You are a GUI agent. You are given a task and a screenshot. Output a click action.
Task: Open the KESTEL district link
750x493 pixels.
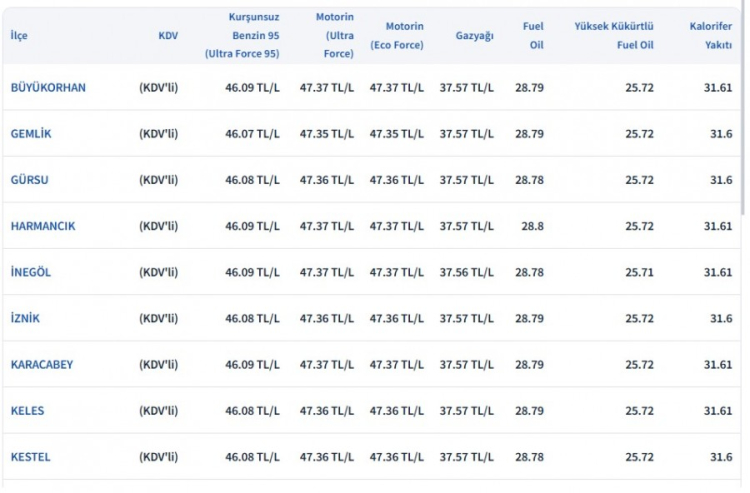click(31, 457)
